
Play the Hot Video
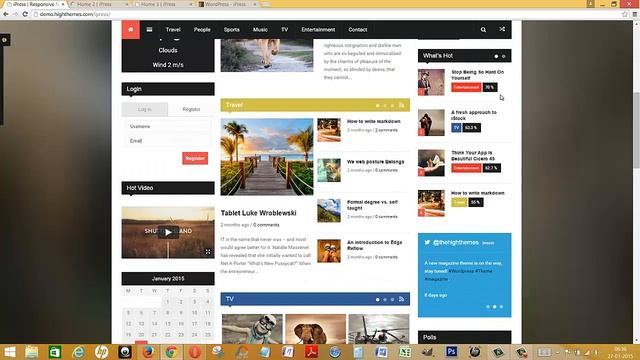point(168,232)
